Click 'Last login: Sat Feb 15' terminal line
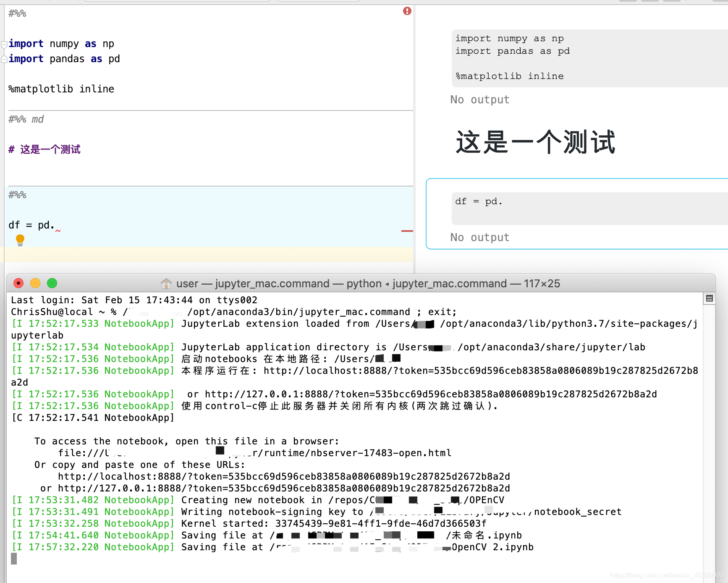Viewport: 728px width, 583px height. click(x=134, y=300)
